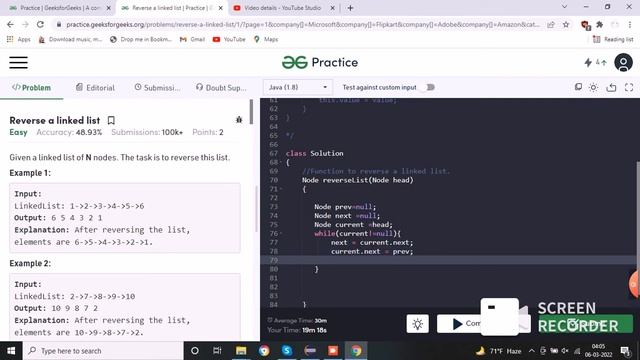
Task: Click the volume icon in system tray
Action: (x=565, y=351)
